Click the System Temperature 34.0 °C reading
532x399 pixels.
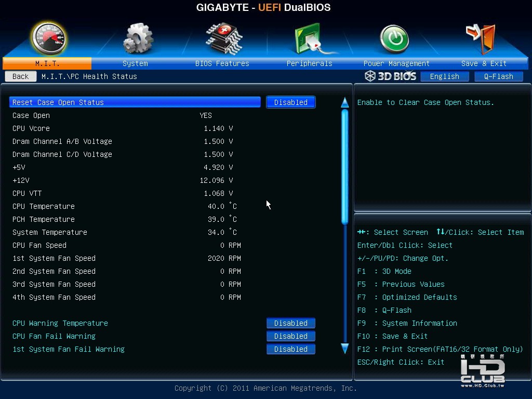222,232
